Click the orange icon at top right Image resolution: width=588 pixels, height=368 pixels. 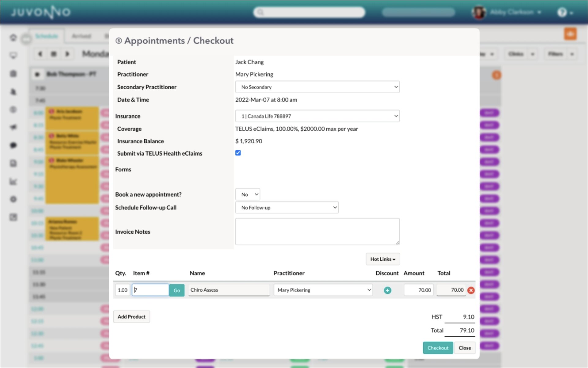[570, 34]
